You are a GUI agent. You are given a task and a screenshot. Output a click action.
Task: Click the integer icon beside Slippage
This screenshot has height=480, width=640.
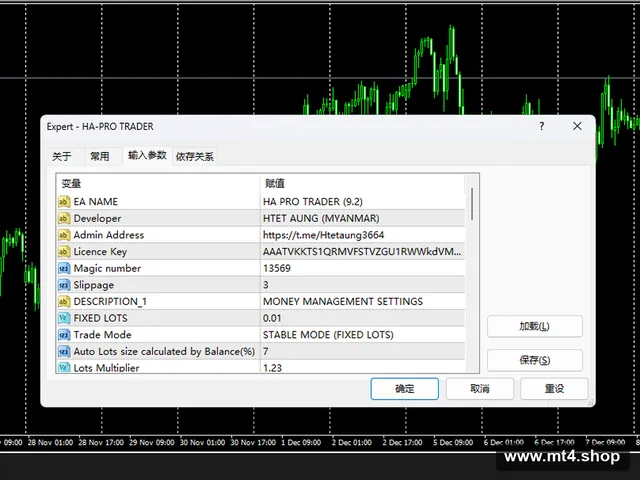64,285
